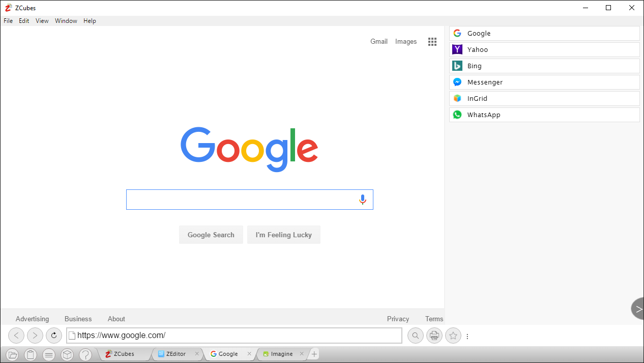Click the Google icon in the side list
Image resolution: width=644 pixels, height=363 pixels.
(x=457, y=33)
